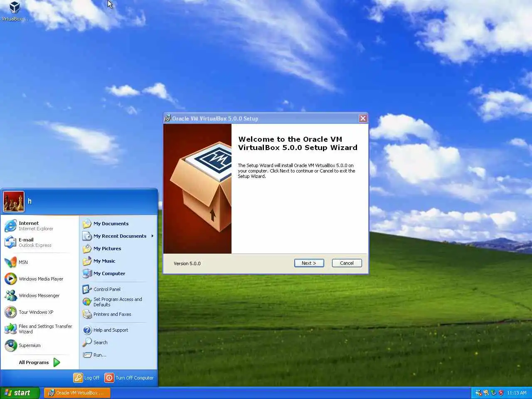Viewport: 532px width, 399px height.
Task: Expand All Programs menu
Action: tap(40, 362)
